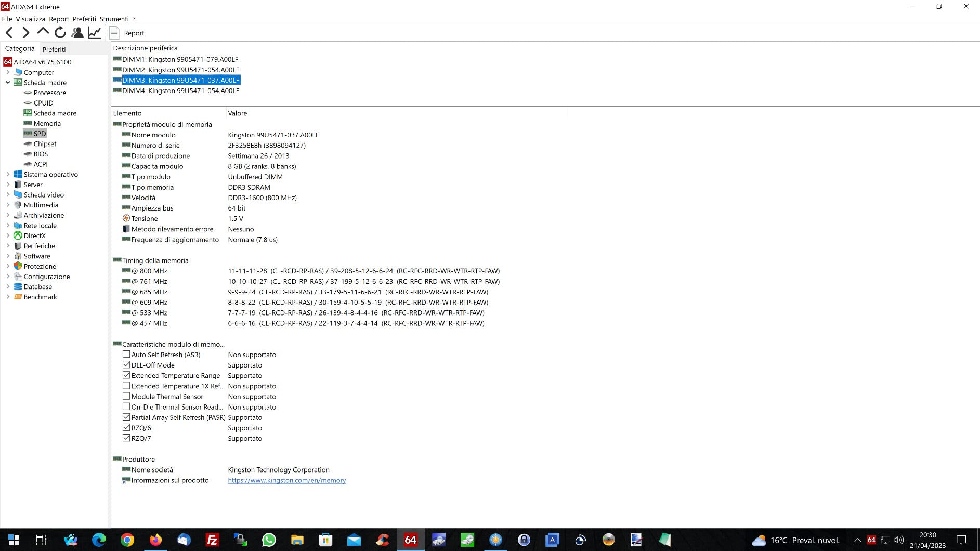Select DIMM4 Kingston 99U5471-054.A00LF device
The height and width of the screenshot is (551, 980).
(180, 90)
